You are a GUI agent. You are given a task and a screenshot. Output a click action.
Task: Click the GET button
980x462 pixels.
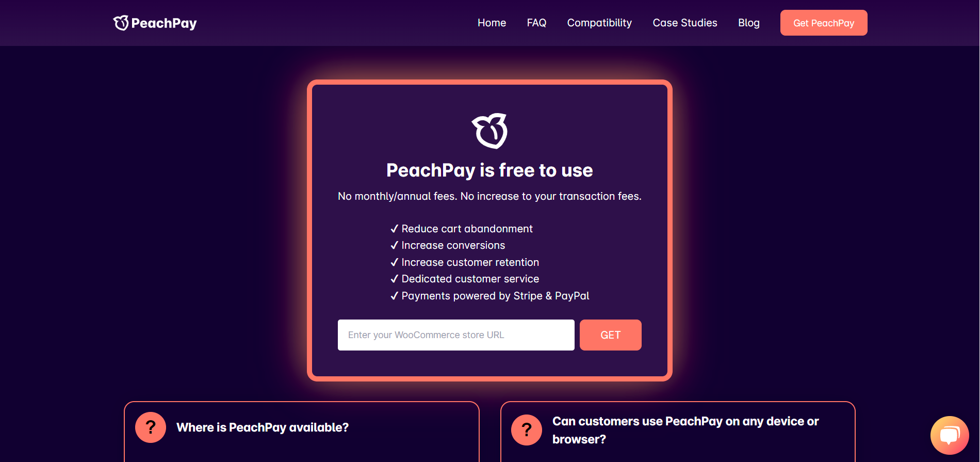click(x=611, y=335)
